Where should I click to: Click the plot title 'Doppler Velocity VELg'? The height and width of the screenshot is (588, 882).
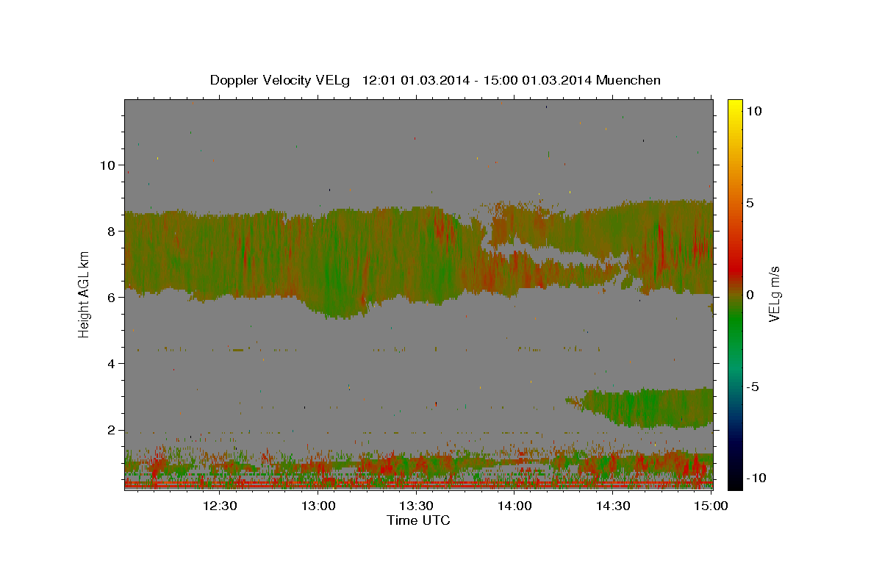coord(280,80)
